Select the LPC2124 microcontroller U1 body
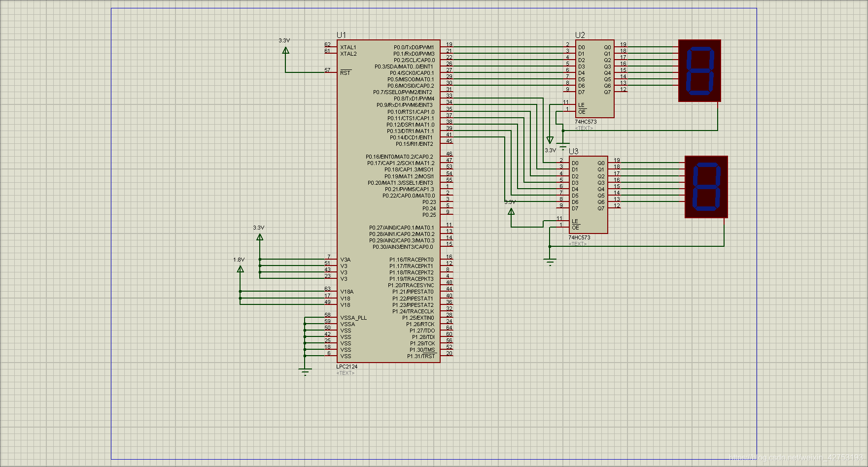Screen dimensions: 868x467 (388, 201)
